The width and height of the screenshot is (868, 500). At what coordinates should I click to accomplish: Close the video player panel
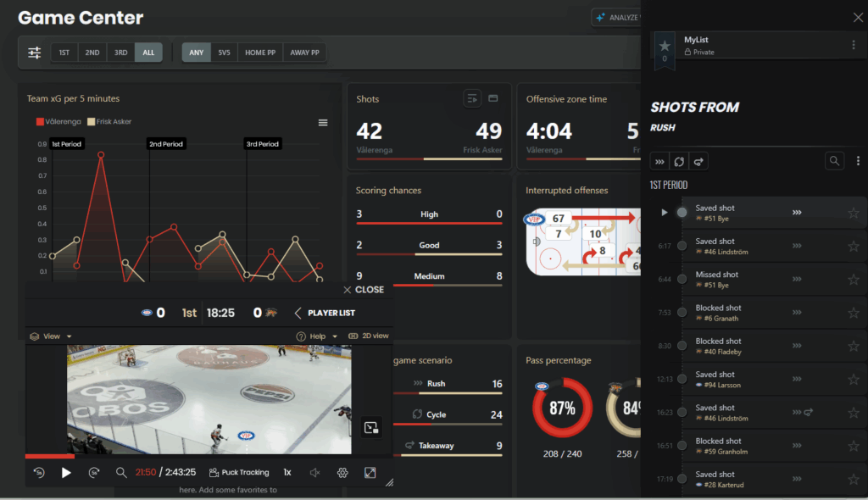click(363, 290)
